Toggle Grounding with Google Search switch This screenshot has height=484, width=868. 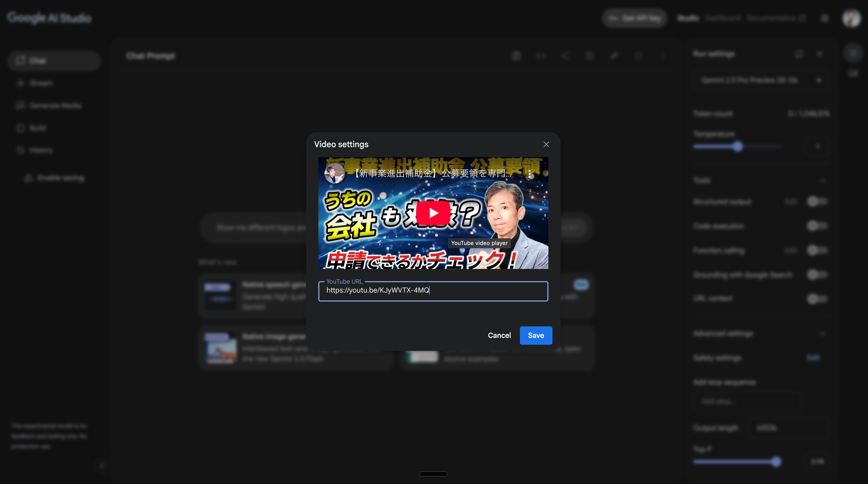[x=817, y=275]
